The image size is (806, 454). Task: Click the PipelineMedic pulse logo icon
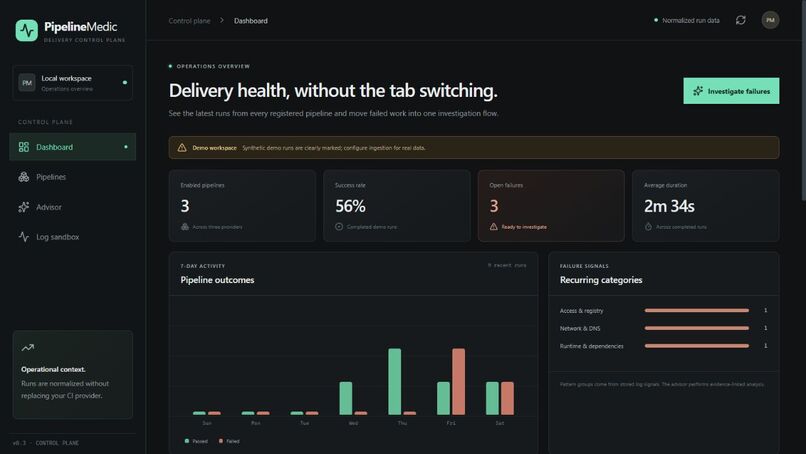point(27,30)
